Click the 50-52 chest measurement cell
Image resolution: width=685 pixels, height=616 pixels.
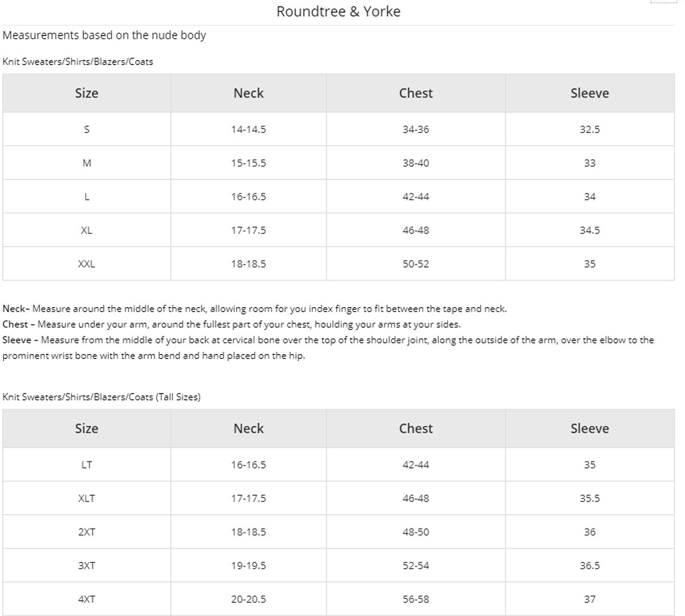pyautogui.click(x=416, y=264)
